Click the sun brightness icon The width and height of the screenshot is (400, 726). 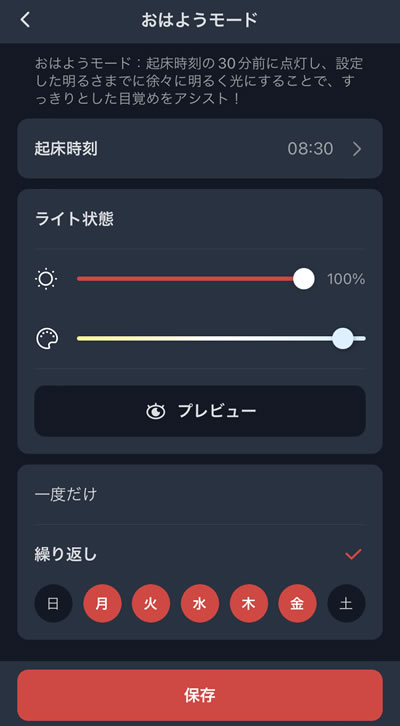point(46,279)
